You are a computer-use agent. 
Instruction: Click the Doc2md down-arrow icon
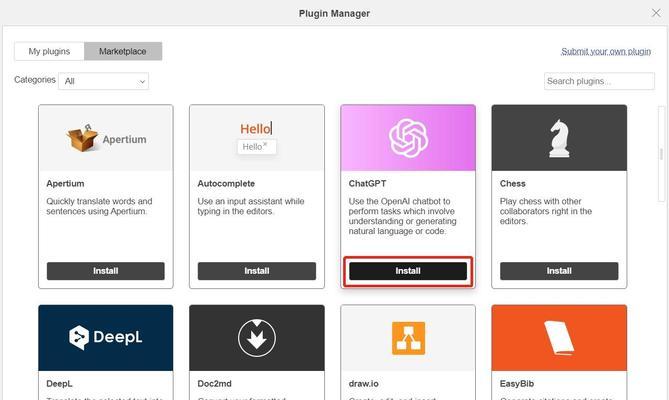pyautogui.click(x=256, y=338)
